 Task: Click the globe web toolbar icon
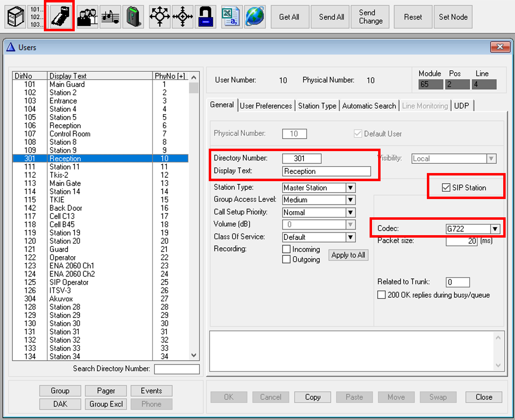(x=255, y=17)
